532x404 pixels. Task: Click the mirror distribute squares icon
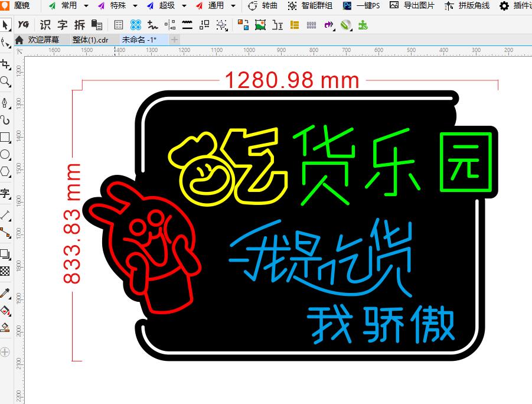click(170, 25)
